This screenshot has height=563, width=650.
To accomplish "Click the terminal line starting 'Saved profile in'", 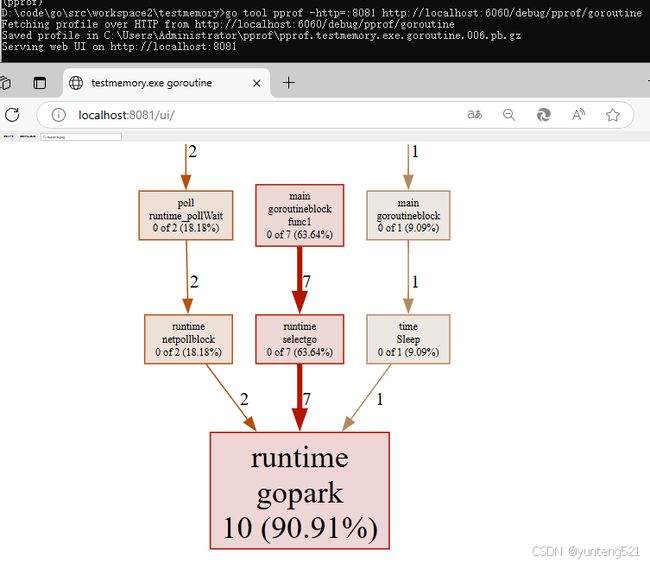I will (261, 35).
